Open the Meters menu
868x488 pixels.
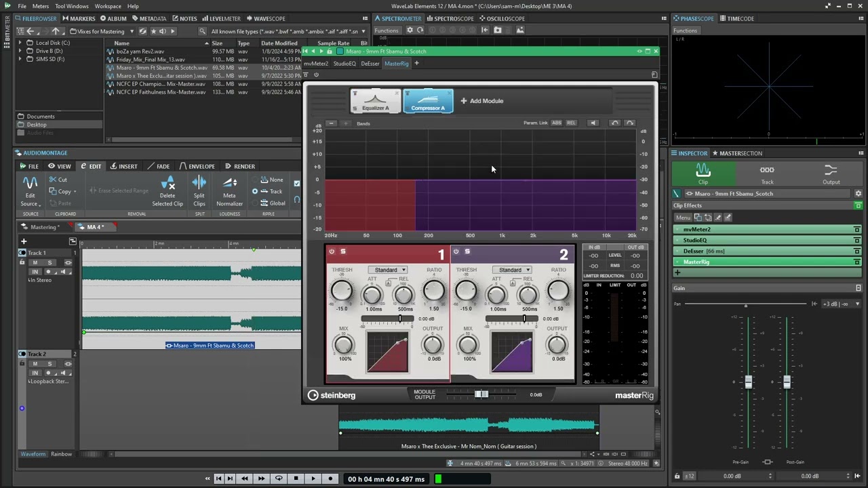click(x=41, y=6)
